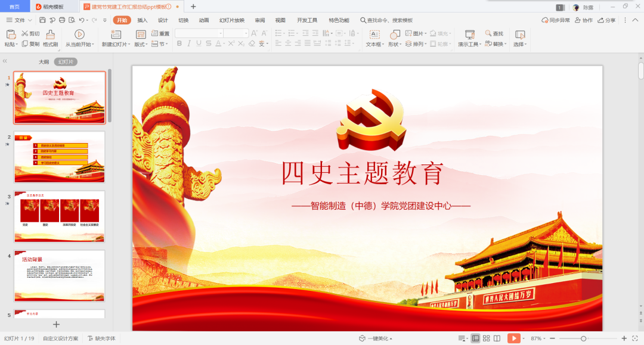
Task: Switch to the 插入 ribbon tab
Action: click(x=143, y=20)
